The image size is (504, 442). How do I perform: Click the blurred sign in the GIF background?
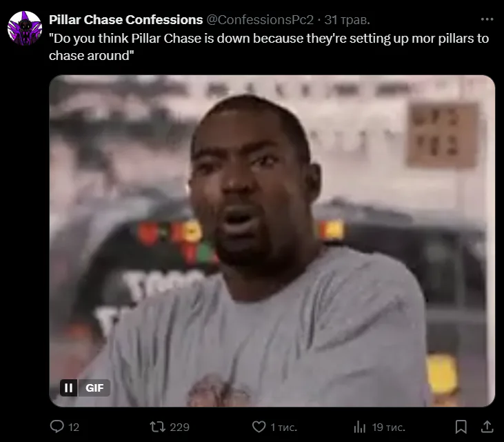click(x=443, y=134)
